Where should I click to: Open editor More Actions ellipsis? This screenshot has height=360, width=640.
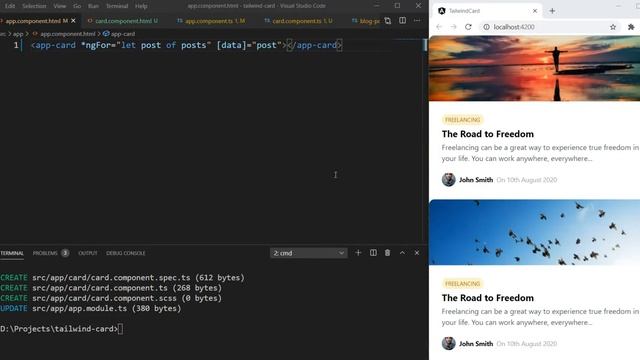417,20
